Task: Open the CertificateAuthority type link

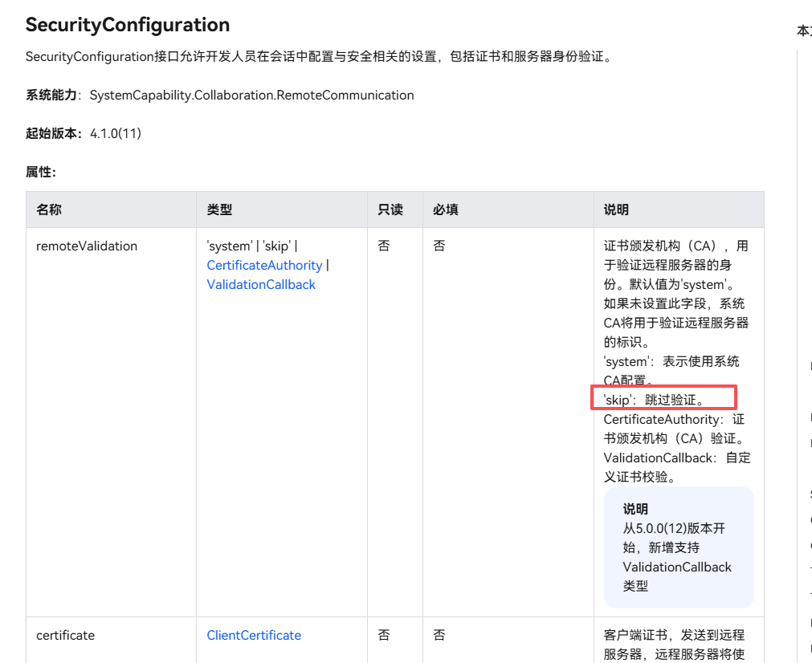Action: tap(264, 265)
